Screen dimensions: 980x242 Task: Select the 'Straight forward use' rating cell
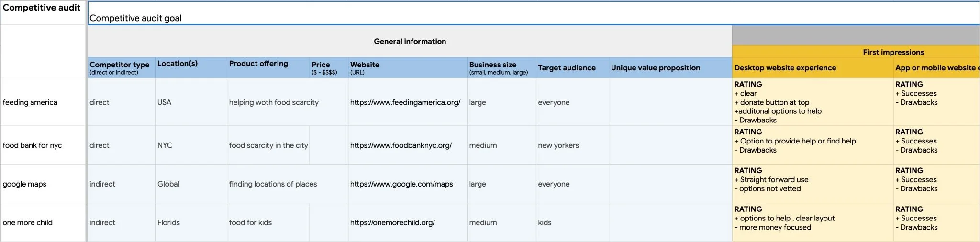[813, 184]
